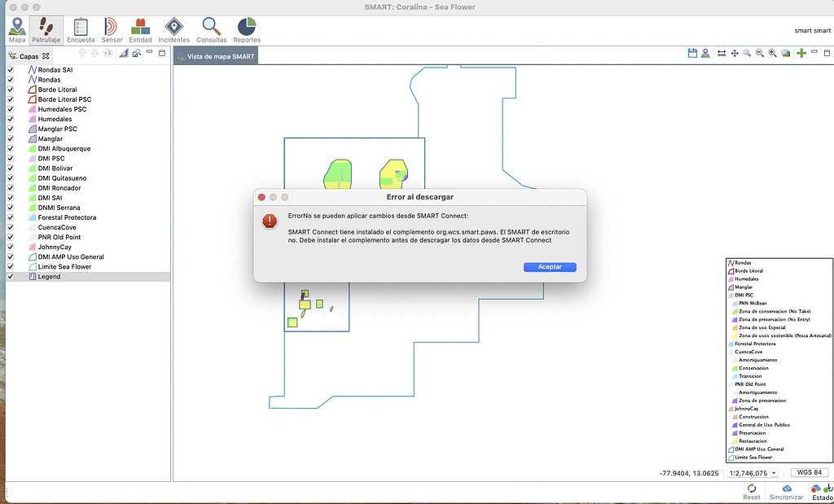Maximize the Capas panel view

coord(162,54)
